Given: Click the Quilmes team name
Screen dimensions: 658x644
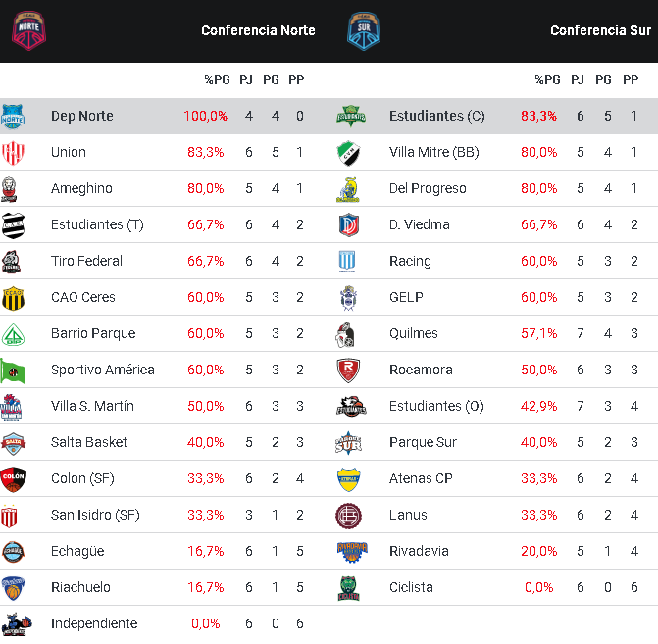Looking at the screenshot, I should tap(414, 333).
